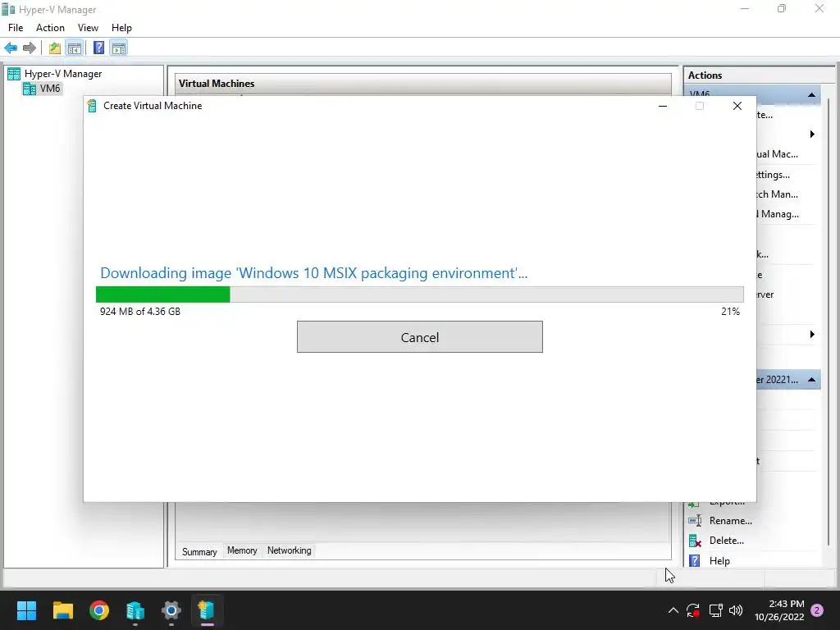This screenshot has height=630, width=840.
Task: Click the Back arrow in the toolbar
Action: click(x=11, y=48)
